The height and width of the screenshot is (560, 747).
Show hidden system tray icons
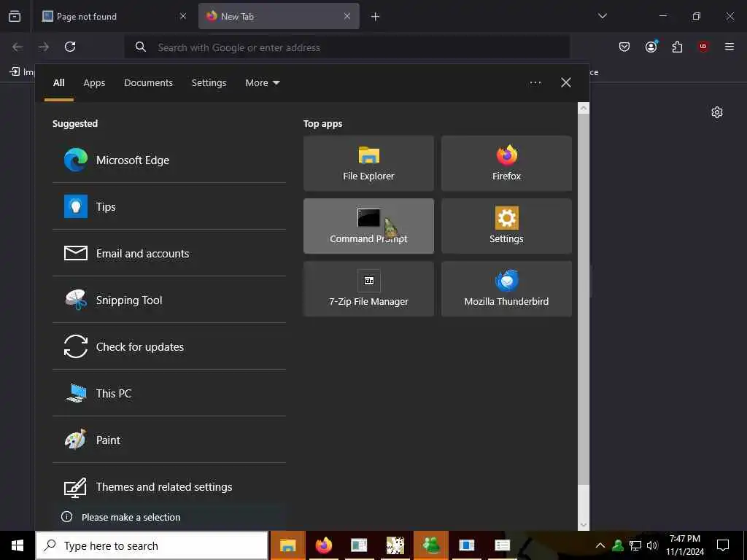[x=600, y=545]
